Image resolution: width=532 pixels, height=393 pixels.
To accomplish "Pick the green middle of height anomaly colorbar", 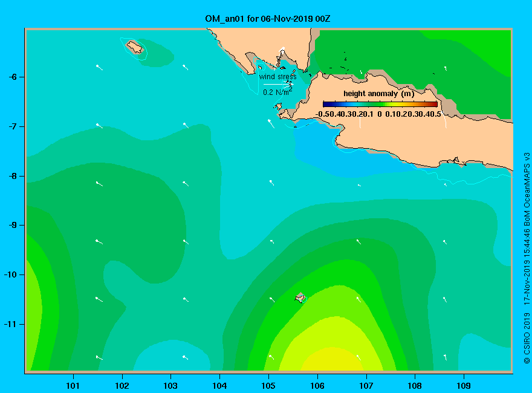I will [380, 104].
